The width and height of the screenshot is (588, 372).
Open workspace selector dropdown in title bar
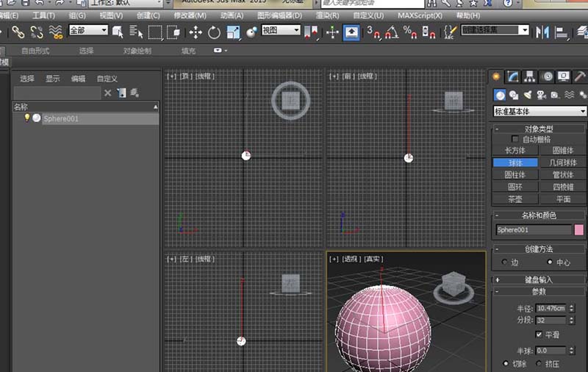126,3
